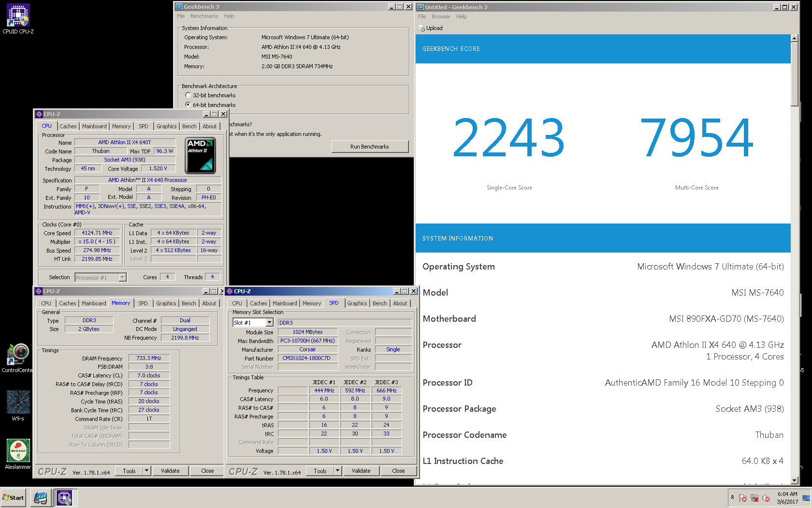
Task: Open Help menu in Geekbench 3 window
Action: [x=229, y=16]
